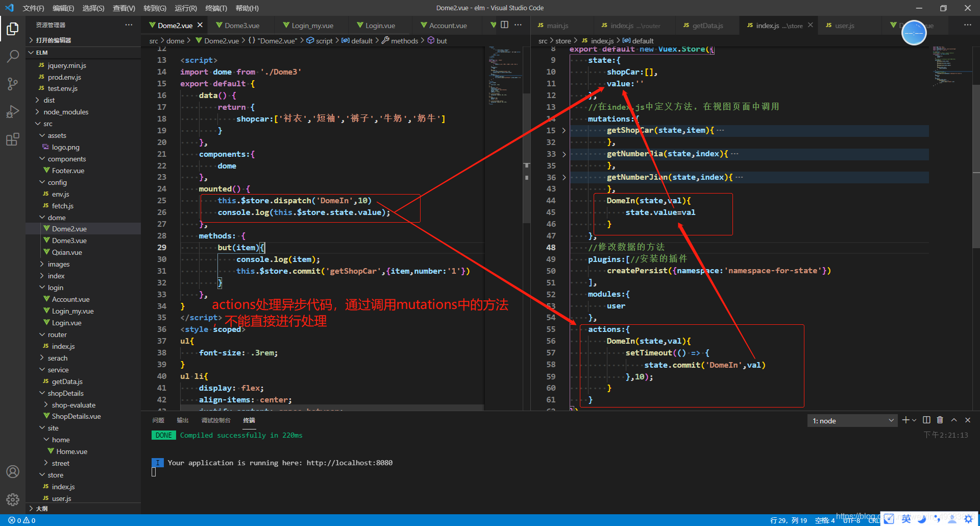Close the Dome2.vue tab
Image resolution: width=980 pixels, height=526 pixels.
pyautogui.click(x=200, y=25)
